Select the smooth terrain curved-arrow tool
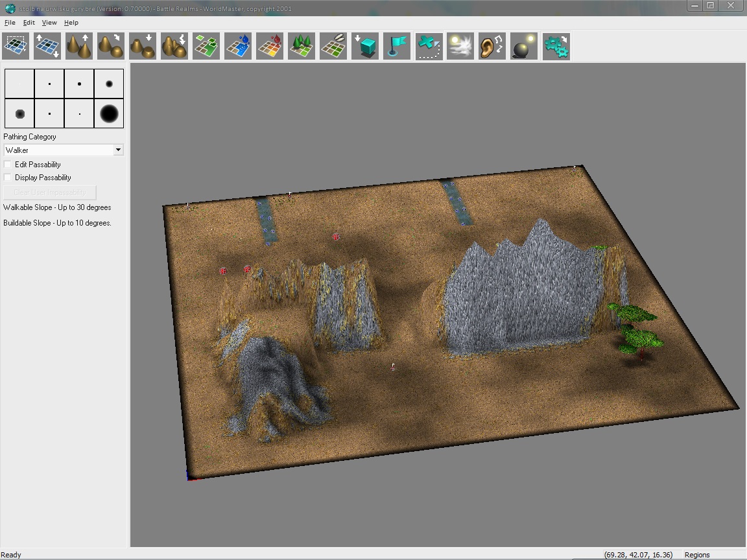This screenshot has height=560, width=747. (x=111, y=46)
